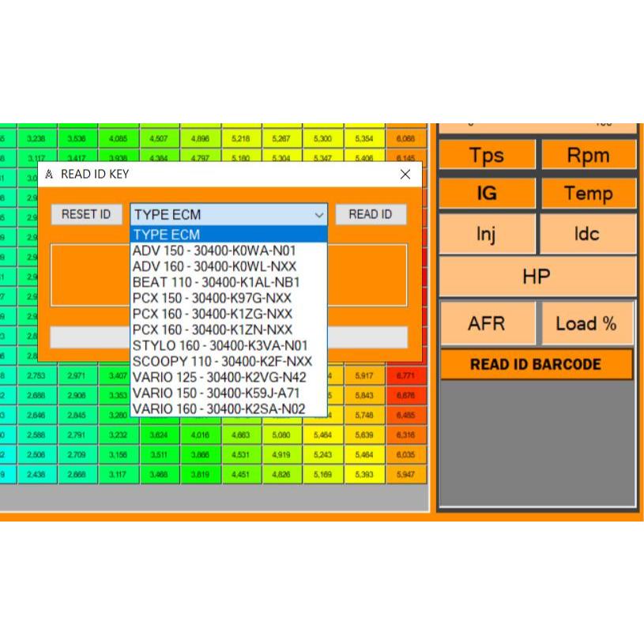
Task: Select PCX 160 - 30400-K1ZN-NXX
Action: (229, 330)
